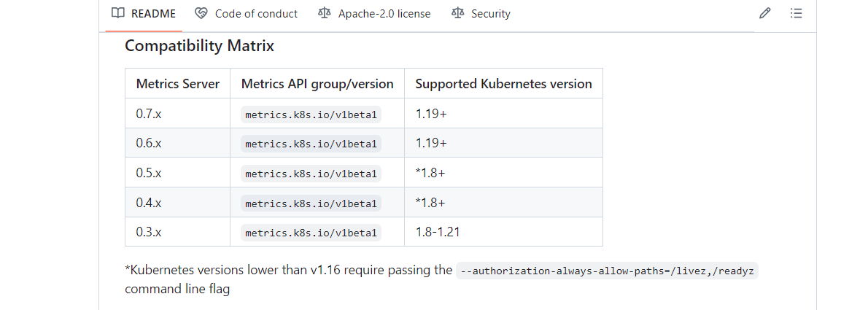Click the --authorization-always-allow-paths flag code snippet

607,270
